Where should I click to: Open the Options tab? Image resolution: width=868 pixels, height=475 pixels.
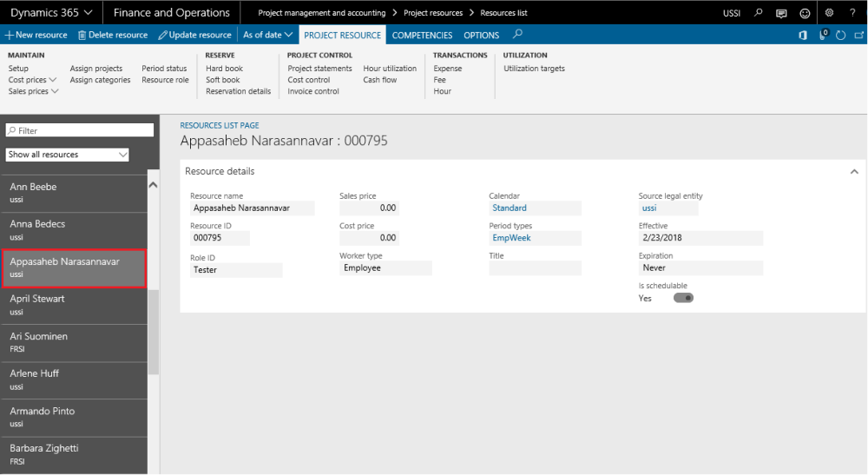[481, 35]
